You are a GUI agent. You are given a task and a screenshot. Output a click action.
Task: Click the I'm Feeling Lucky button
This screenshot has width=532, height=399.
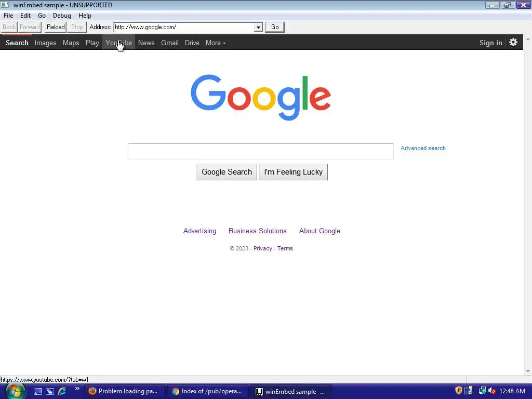294,172
